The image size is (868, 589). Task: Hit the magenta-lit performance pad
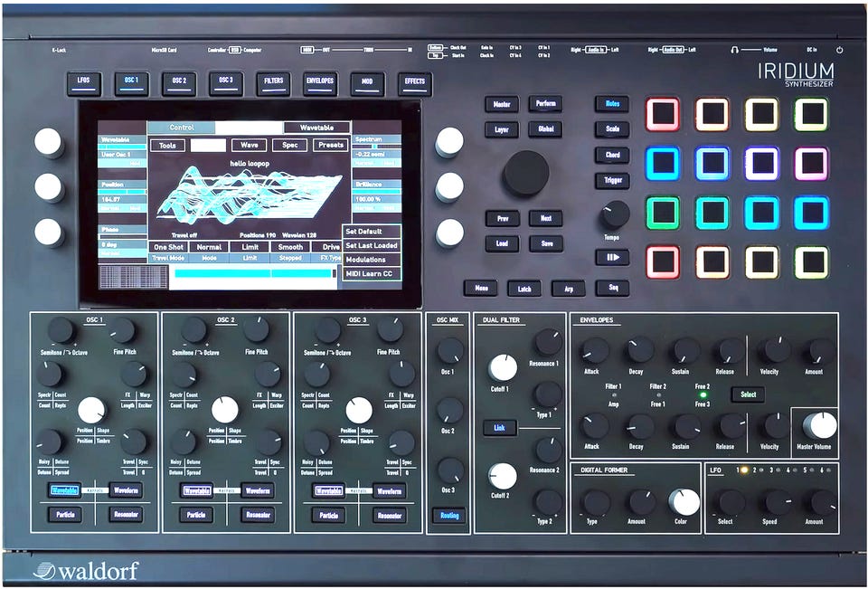[812, 163]
